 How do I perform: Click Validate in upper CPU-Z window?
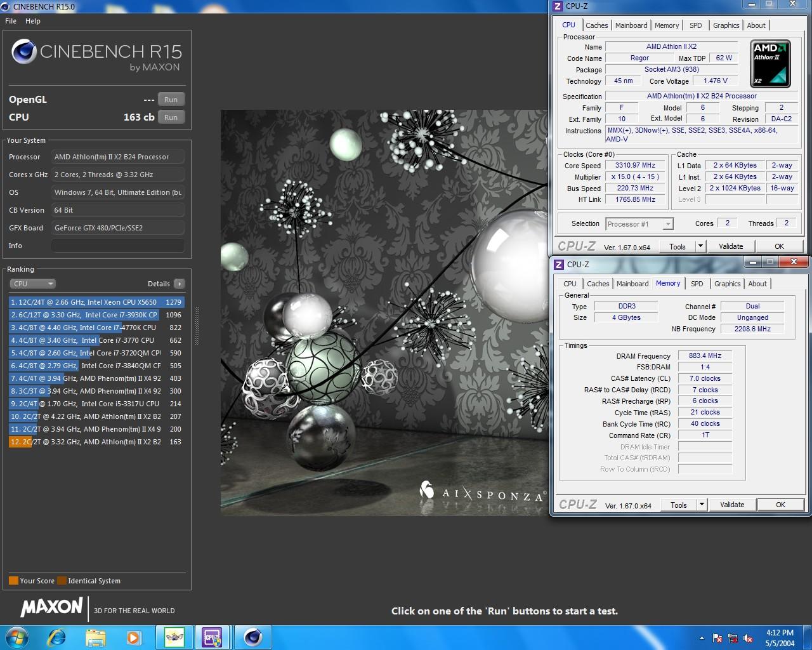click(x=731, y=246)
